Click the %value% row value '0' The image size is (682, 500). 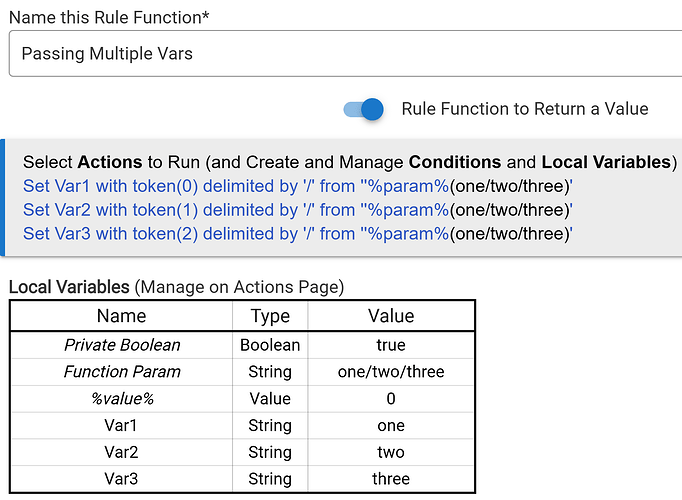coord(391,398)
